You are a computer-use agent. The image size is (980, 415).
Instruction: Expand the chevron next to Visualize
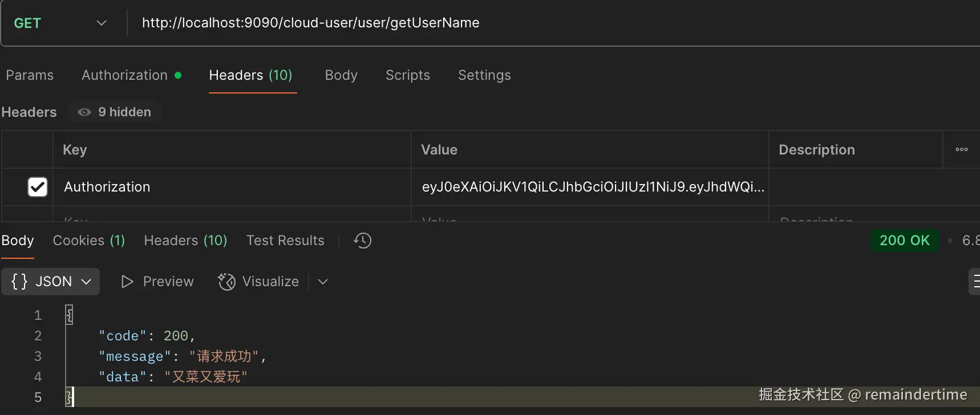(x=323, y=282)
